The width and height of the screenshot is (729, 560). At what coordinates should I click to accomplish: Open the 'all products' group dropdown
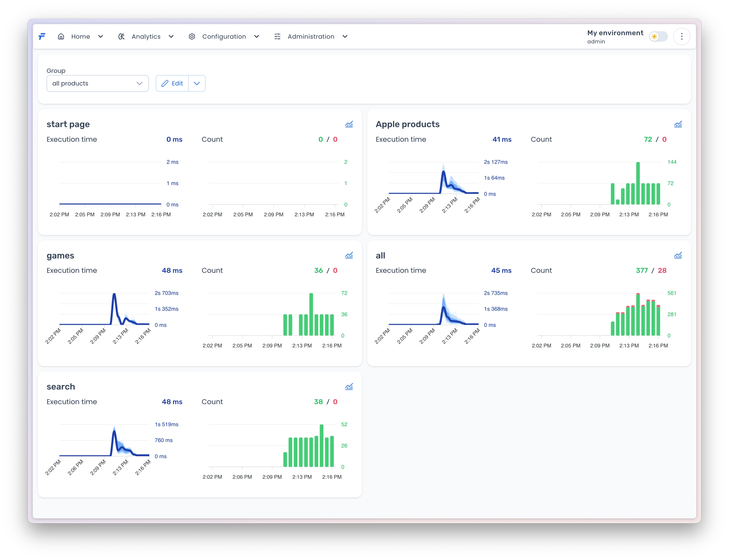point(97,83)
